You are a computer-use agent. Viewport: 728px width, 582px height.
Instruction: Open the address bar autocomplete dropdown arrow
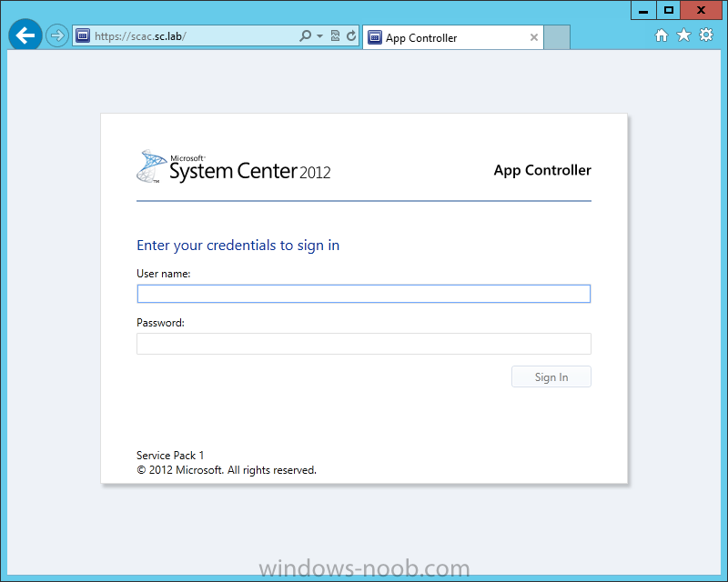(x=320, y=35)
